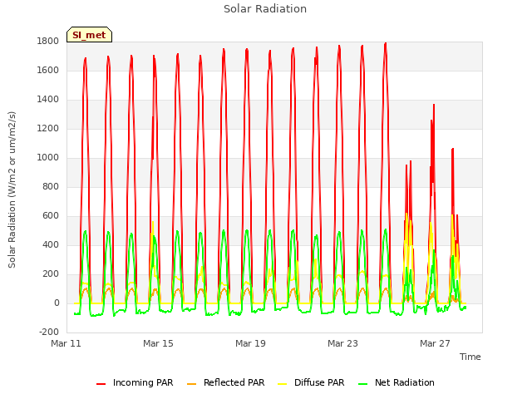Click the Solar Radiation chart title
The image size is (532, 399).
(x=265, y=9)
